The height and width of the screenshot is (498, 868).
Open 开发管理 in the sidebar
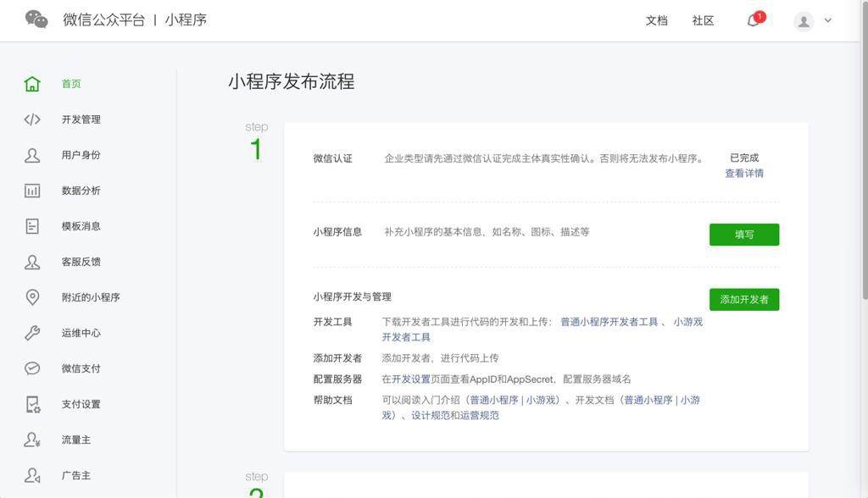click(81, 119)
